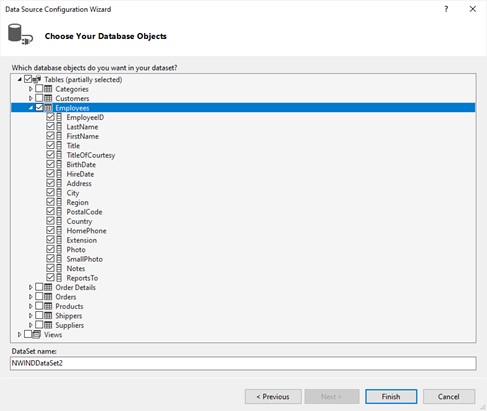Select the PostalCode row text
Image resolution: width=487 pixels, height=411 pixels.
click(x=84, y=212)
